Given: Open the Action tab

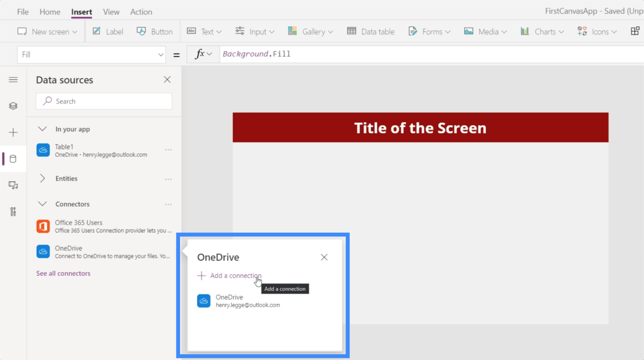Looking at the screenshot, I should pos(141,12).
